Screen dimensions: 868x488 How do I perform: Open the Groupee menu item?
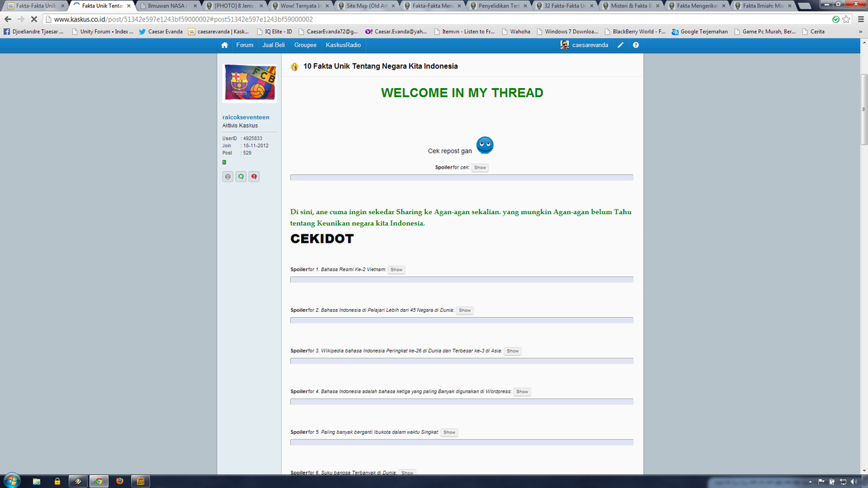(305, 45)
